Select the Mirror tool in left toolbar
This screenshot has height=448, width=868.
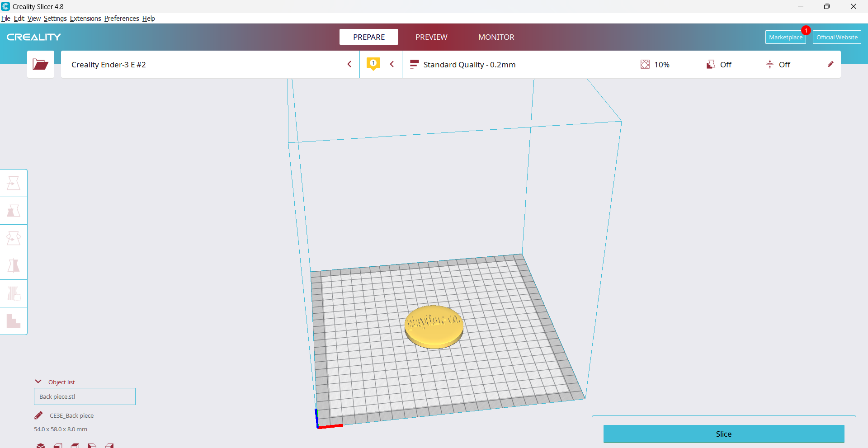point(14,266)
